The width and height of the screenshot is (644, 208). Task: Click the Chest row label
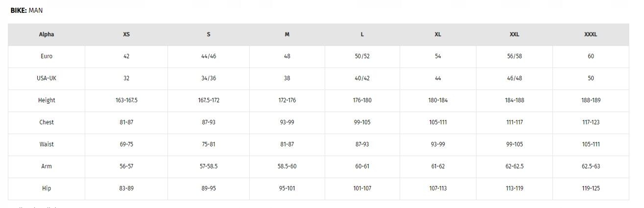(x=47, y=122)
